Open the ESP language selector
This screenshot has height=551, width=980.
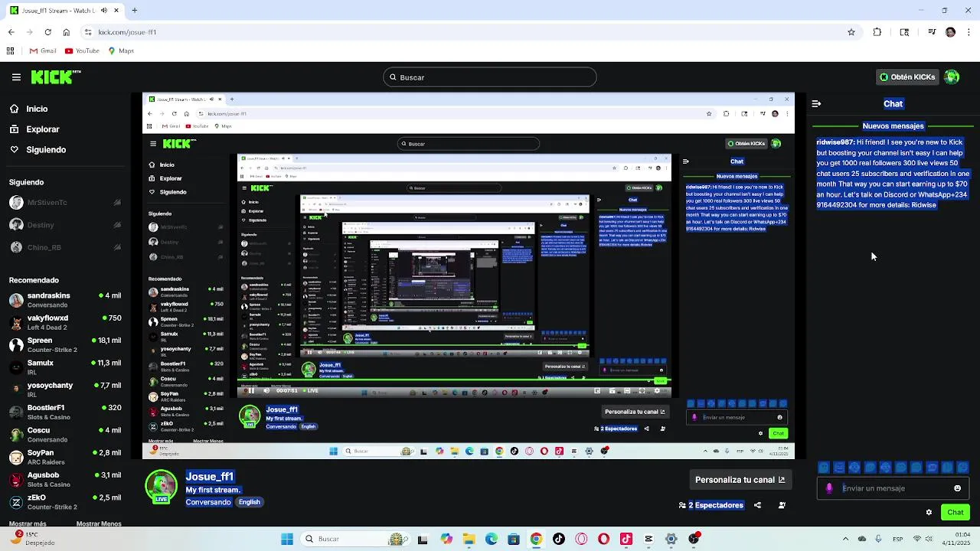(x=898, y=539)
